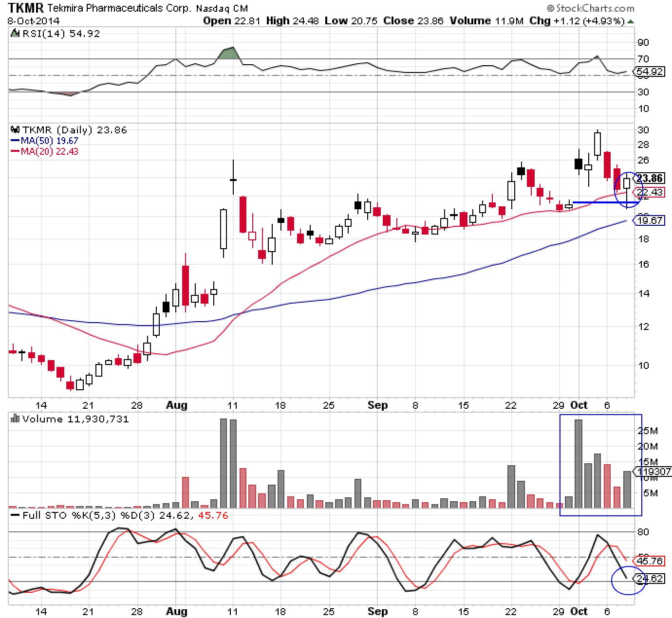Click the 15M volume scale label
This screenshot has height=618, width=672.
pos(648,462)
